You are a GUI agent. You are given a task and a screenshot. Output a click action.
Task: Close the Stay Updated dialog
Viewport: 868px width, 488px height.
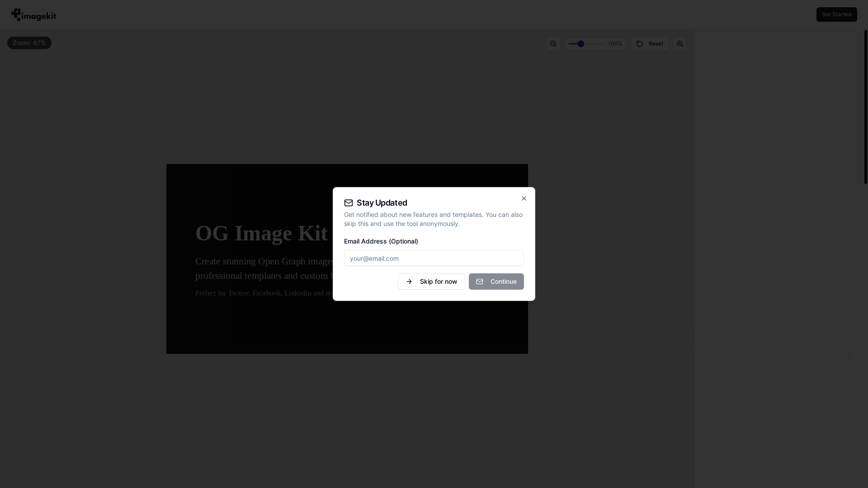point(524,198)
